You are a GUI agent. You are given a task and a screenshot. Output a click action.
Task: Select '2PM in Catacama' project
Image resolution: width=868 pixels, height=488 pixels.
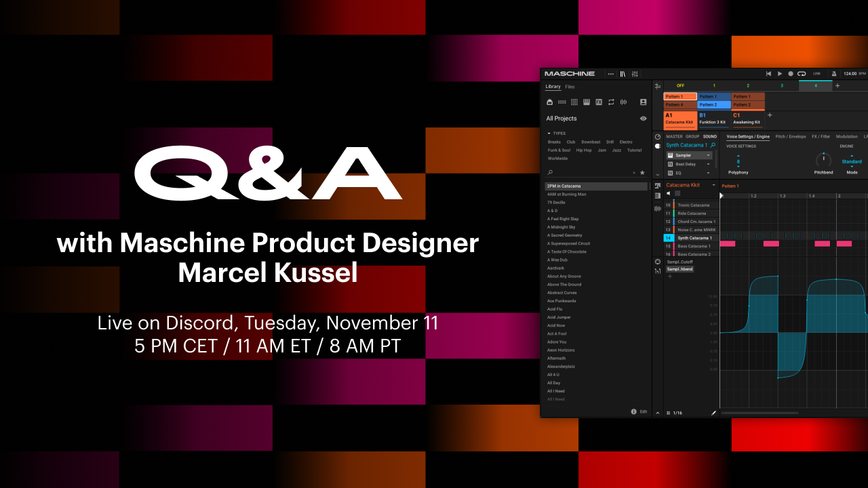tap(596, 186)
